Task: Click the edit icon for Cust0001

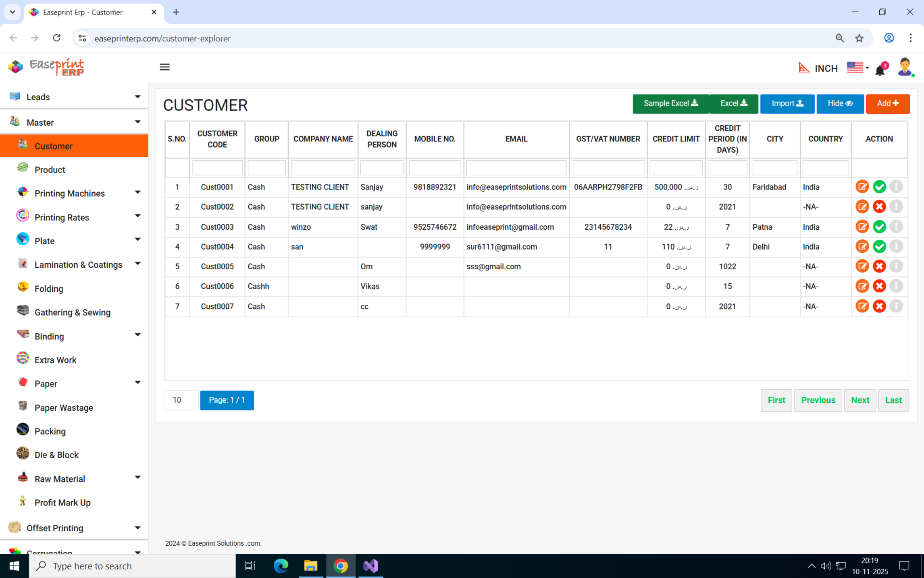Action: click(x=862, y=187)
